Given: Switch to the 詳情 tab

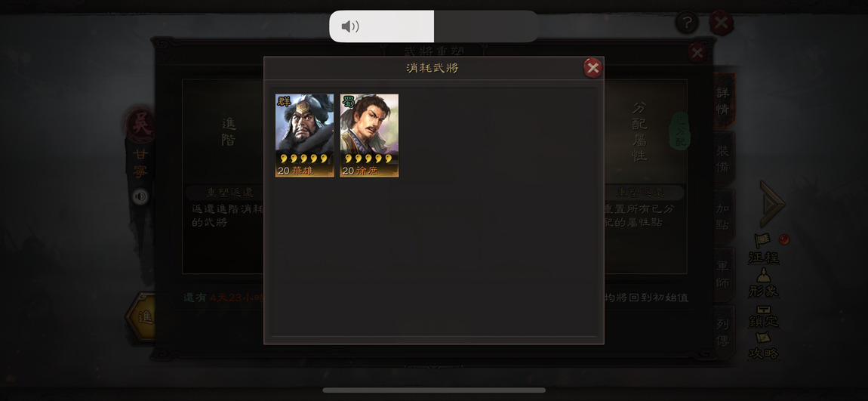Looking at the screenshot, I should [724, 101].
